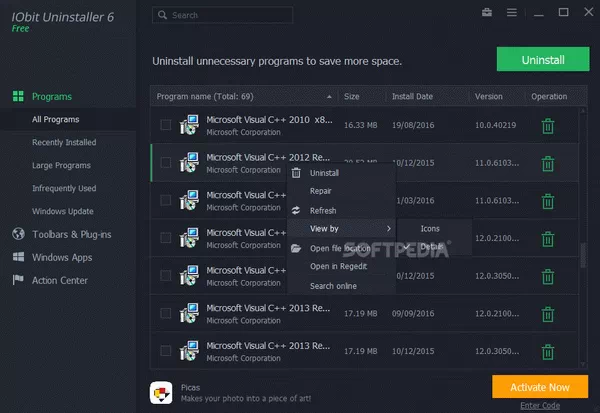Image resolution: width=600 pixels, height=413 pixels.
Task: Click the refresh arrows icon in context menu
Action: [x=296, y=211]
